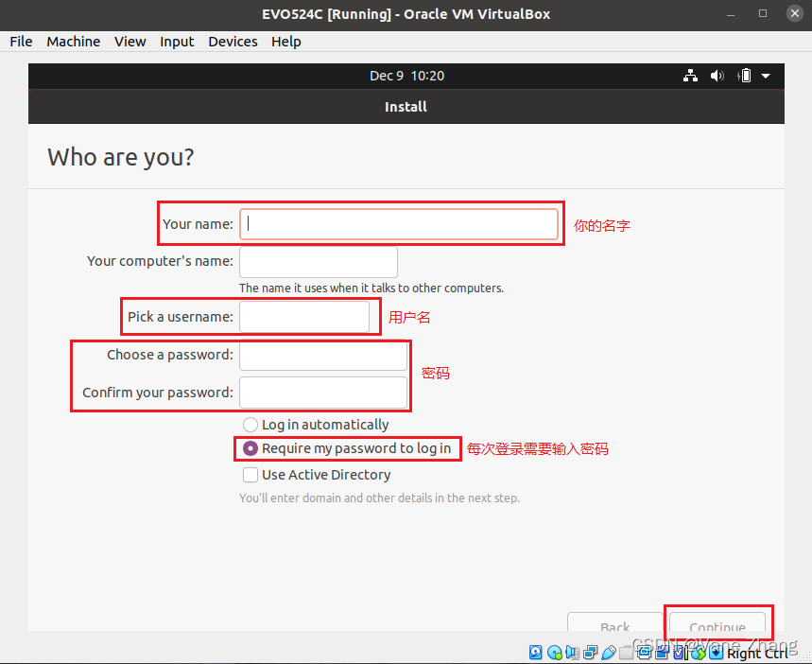Click the Your computer's name field
The height and width of the screenshot is (664, 812).
(x=319, y=262)
